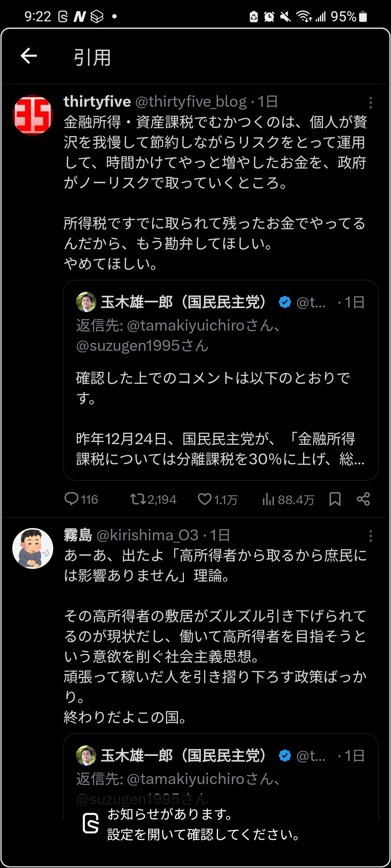The width and height of the screenshot is (391, 868).
Task: Open thirtyfive's red profile avatar
Action: [33, 115]
